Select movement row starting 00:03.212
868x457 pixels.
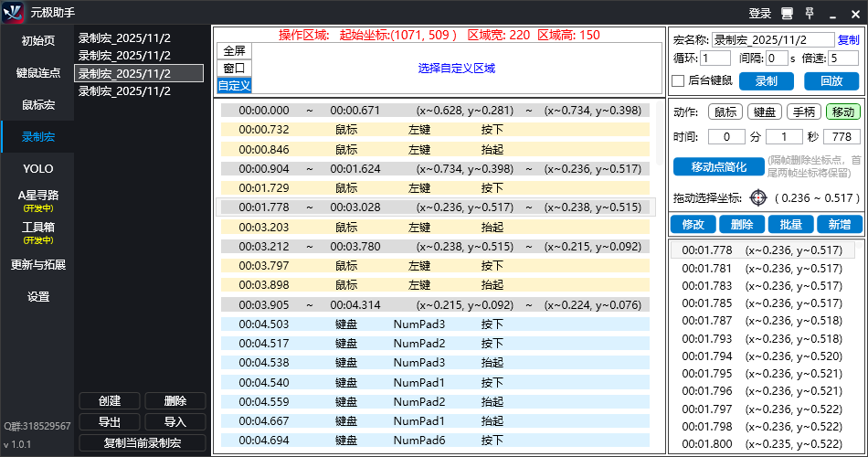435,247
